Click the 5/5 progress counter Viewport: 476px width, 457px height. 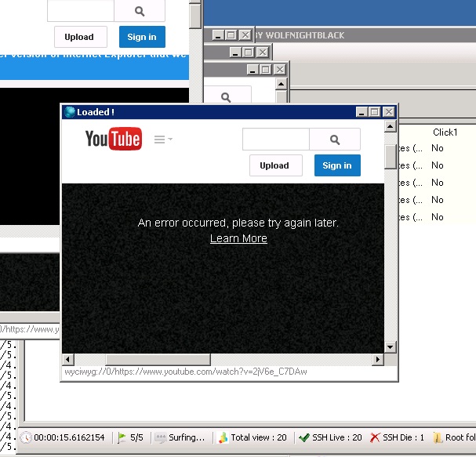[136, 437]
